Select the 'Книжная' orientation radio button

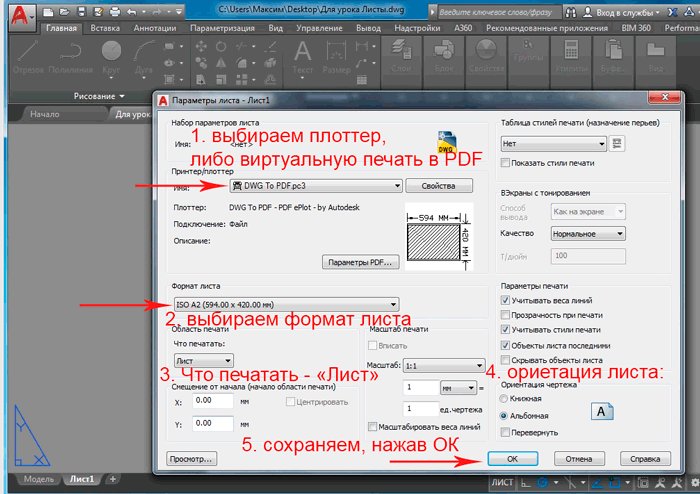point(504,398)
